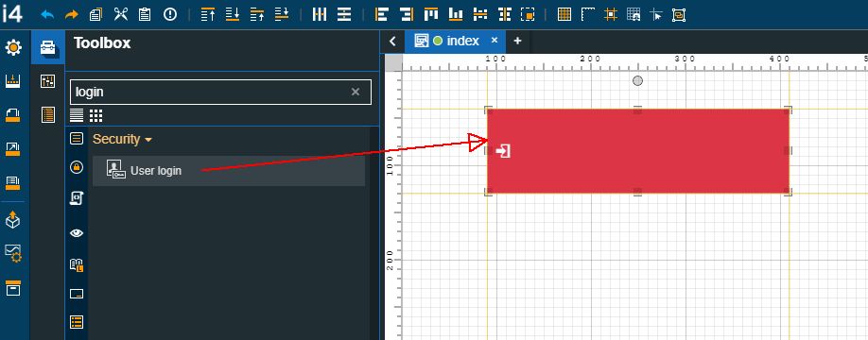
Task: Click the redo arrow icon
Action: (72, 15)
